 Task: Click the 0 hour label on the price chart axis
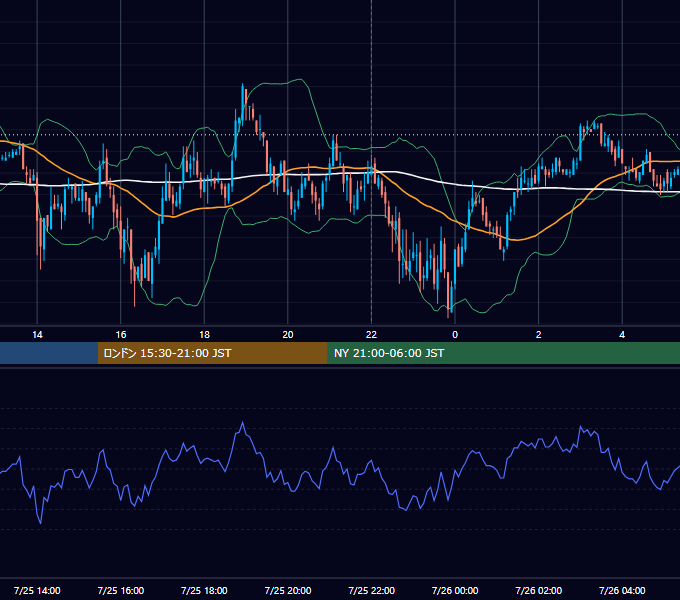455,335
